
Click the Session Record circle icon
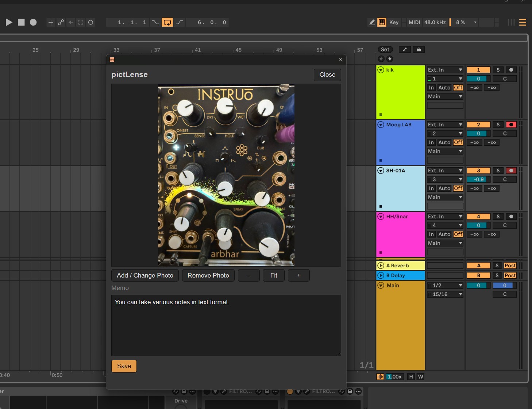tap(91, 22)
